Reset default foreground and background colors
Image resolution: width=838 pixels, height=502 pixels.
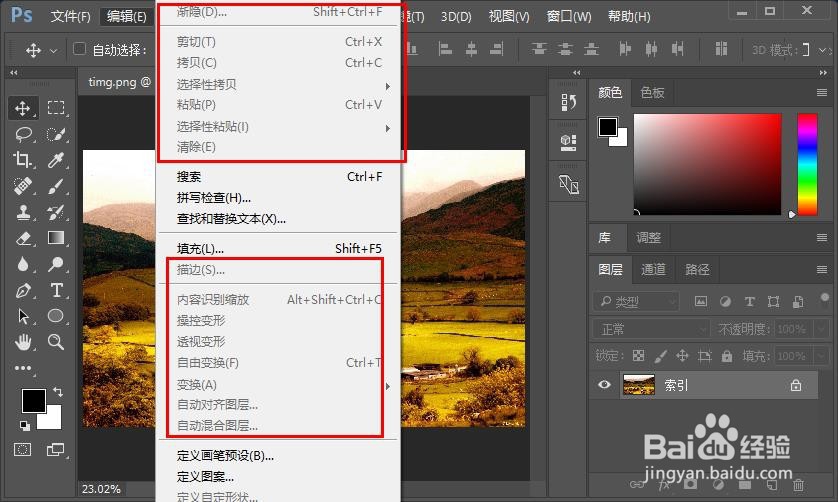(25, 426)
